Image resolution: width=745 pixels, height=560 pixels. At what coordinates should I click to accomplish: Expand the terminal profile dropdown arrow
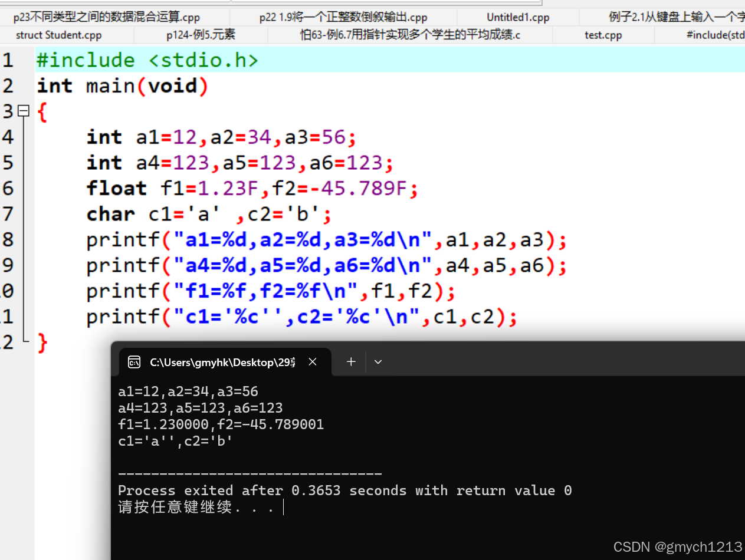pyautogui.click(x=378, y=362)
